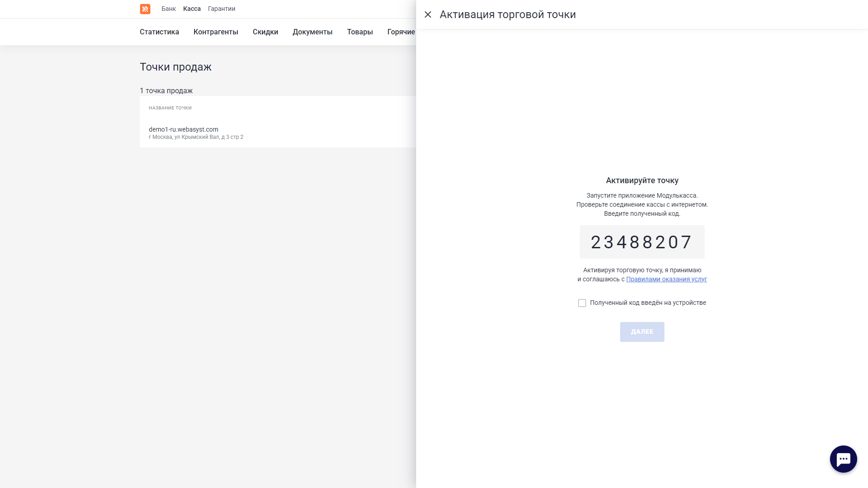Screen dimensions: 868x488
Task: Go to the Гарантии section
Action: pos(222,9)
